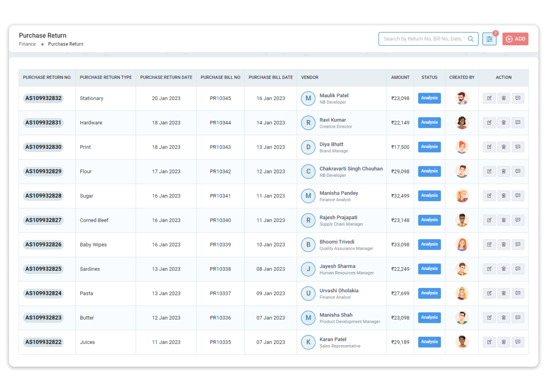
Task: Click the AMOUNT column header
Action: 400,77
